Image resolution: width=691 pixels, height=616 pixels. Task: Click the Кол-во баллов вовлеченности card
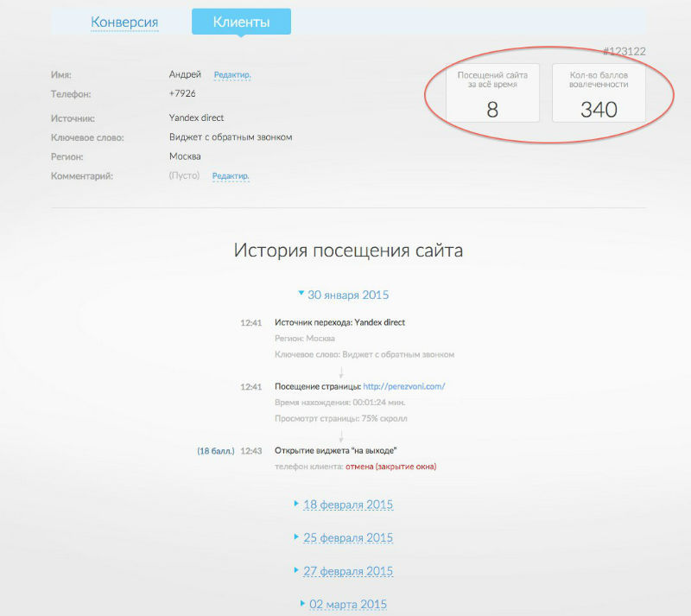[599, 93]
